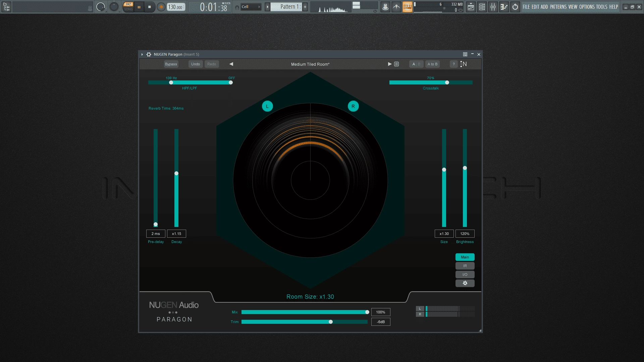This screenshot has height=362, width=644.
Task: Open the PATTERNS menu
Action: pyautogui.click(x=558, y=7)
